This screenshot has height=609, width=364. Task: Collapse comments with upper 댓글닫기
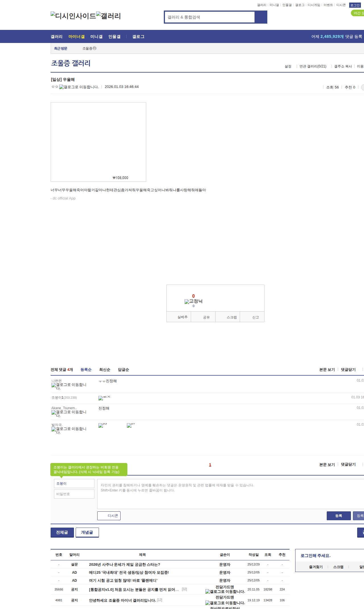pyautogui.click(x=348, y=370)
